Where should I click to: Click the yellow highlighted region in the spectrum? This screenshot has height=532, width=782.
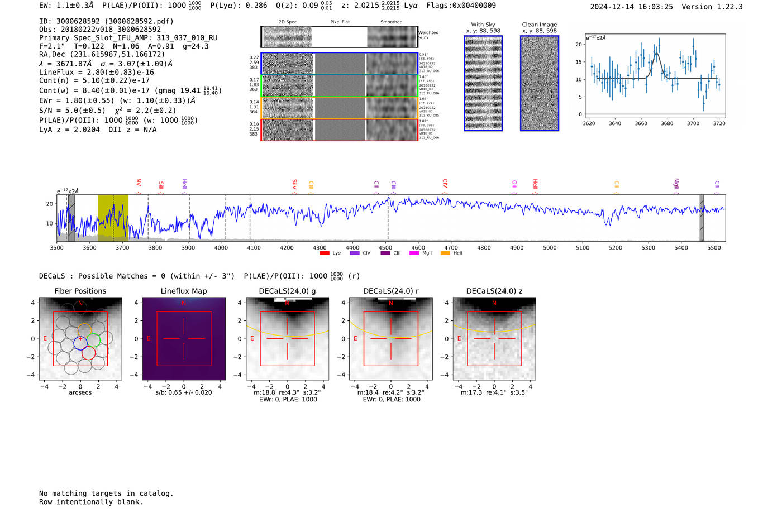[x=113, y=218]
